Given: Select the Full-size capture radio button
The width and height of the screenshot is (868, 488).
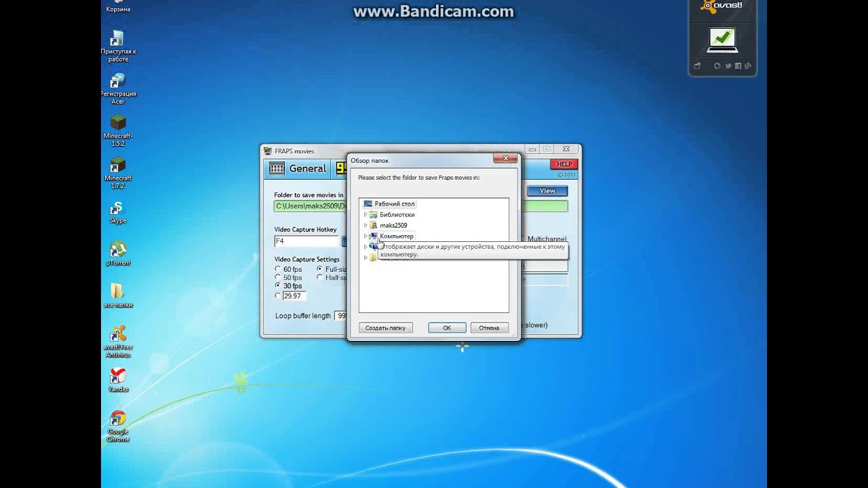Looking at the screenshot, I should (x=319, y=269).
